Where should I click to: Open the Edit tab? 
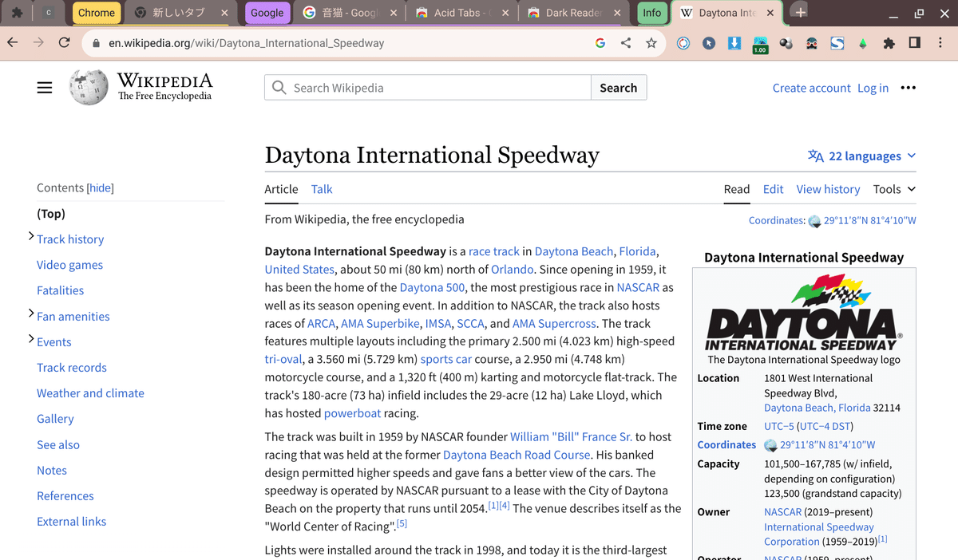(773, 189)
